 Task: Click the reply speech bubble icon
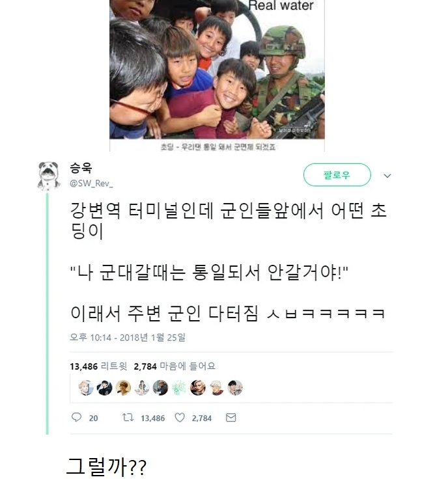click(76, 418)
